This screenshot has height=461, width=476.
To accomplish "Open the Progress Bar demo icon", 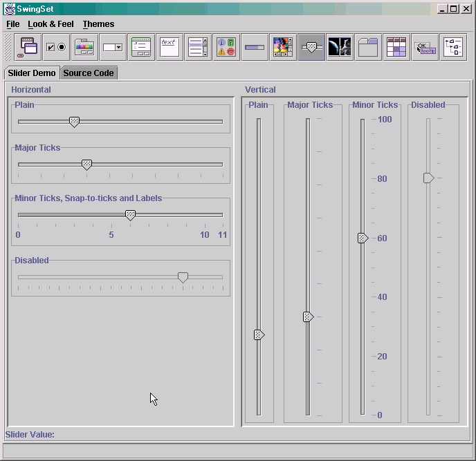I will tap(255, 47).
